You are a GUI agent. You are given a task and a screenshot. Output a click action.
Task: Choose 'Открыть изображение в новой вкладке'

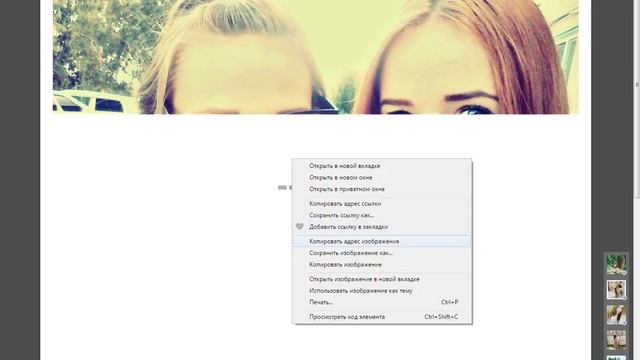[382, 279]
